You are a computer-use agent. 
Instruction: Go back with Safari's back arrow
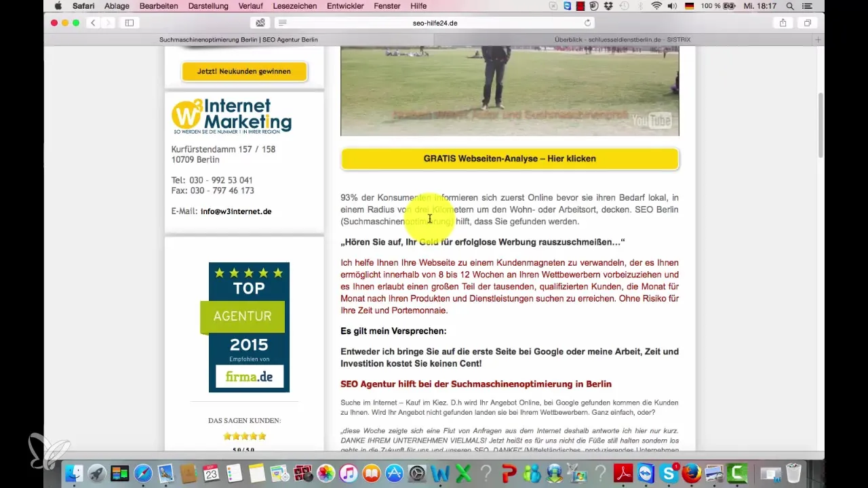point(93,22)
